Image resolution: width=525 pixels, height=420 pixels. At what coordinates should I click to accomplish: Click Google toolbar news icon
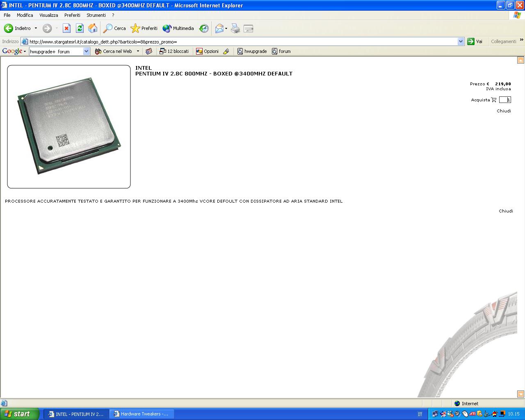point(149,51)
